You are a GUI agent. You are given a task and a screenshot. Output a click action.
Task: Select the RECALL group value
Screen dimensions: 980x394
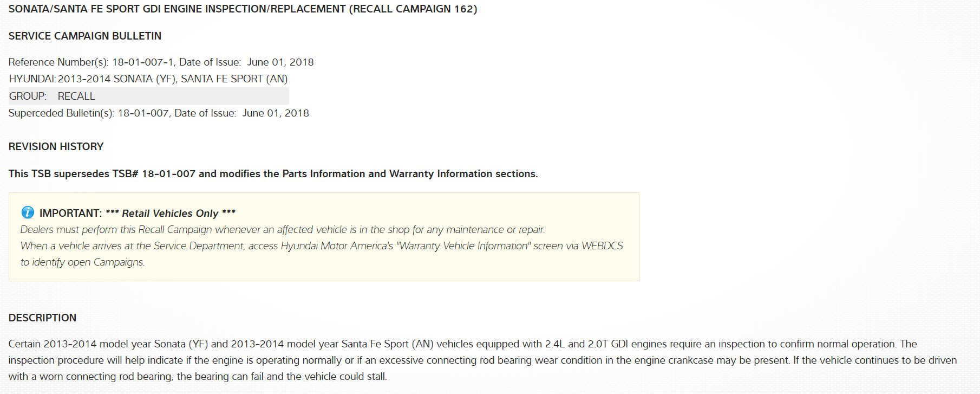76,96
